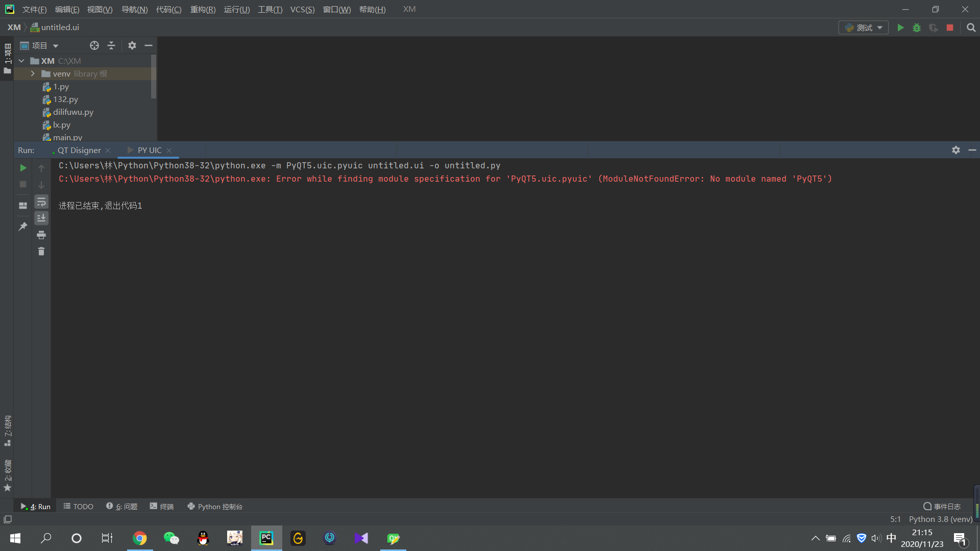Screen dimensions: 980x551
Task: Select 1.py in project tree
Action: point(61,87)
